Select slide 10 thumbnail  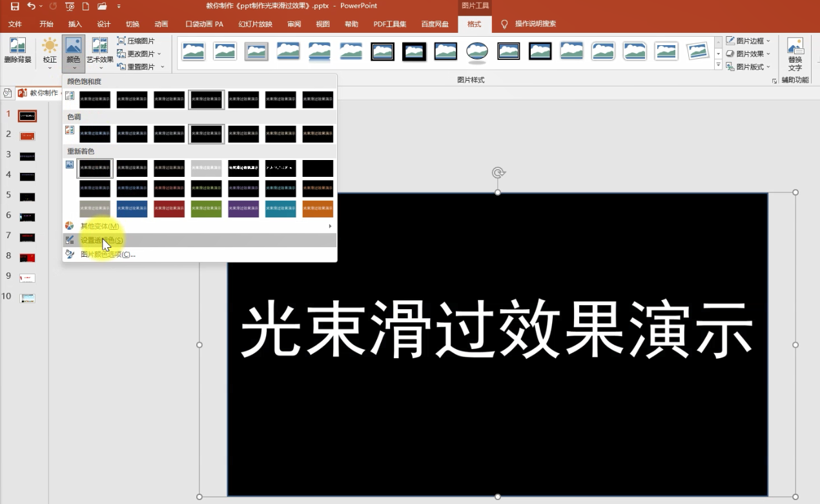[x=27, y=298]
